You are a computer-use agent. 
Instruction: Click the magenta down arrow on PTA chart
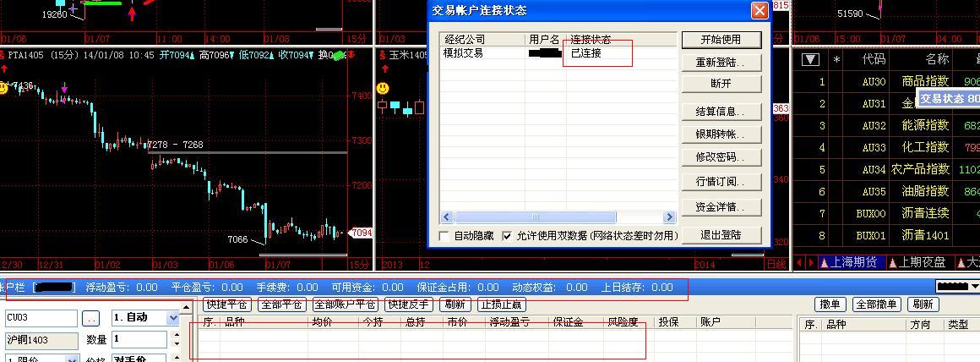(x=63, y=87)
